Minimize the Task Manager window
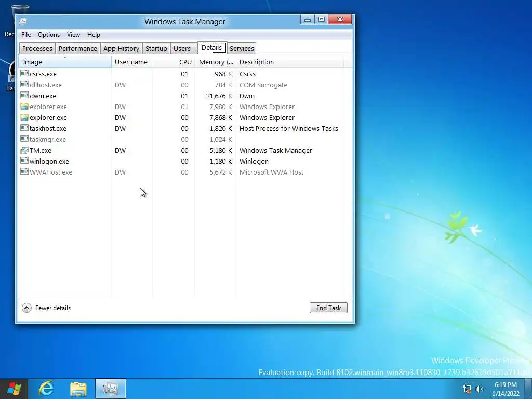 click(x=308, y=20)
